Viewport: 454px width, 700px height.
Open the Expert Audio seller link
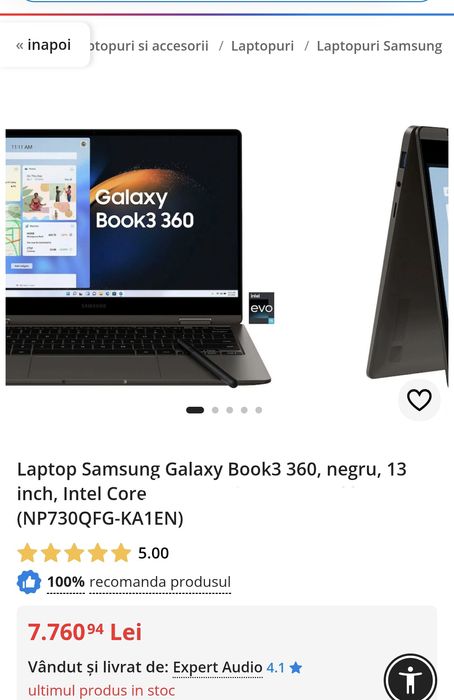coord(217,667)
